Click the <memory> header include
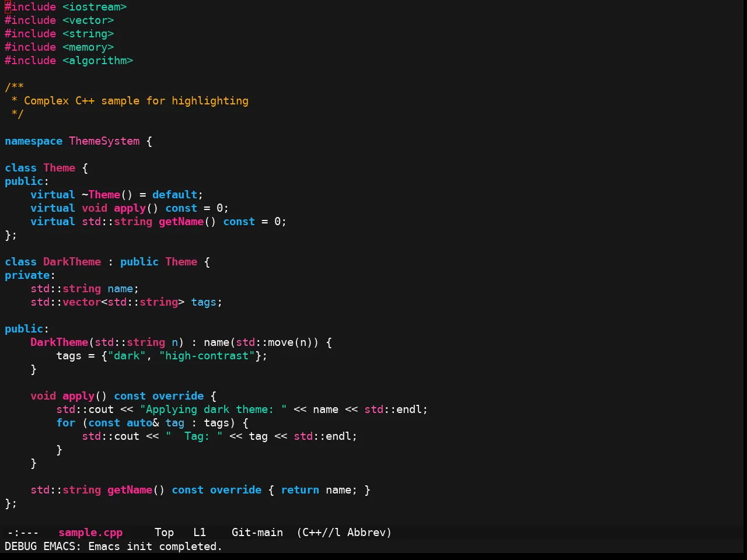Viewport: 747px width, 560px height. point(88,47)
